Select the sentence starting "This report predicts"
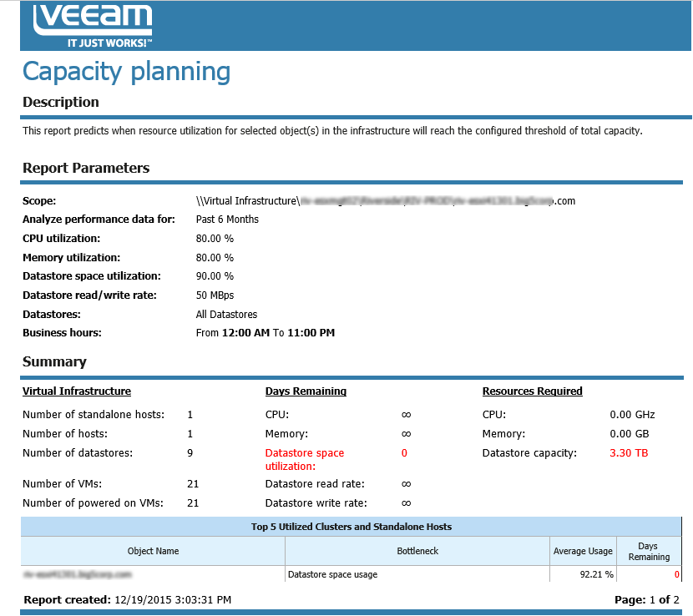Viewport: 693px width, 616px height. tap(332, 131)
